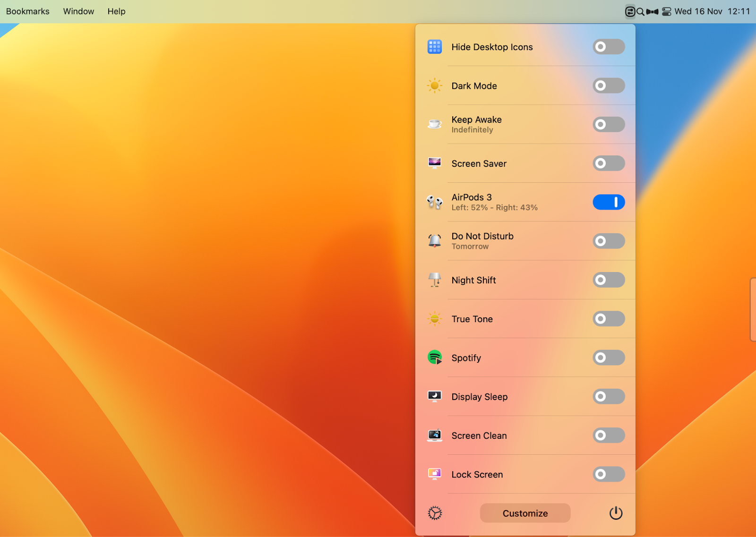
Task: Click the One Switch menu bar icon
Action: 630,11
